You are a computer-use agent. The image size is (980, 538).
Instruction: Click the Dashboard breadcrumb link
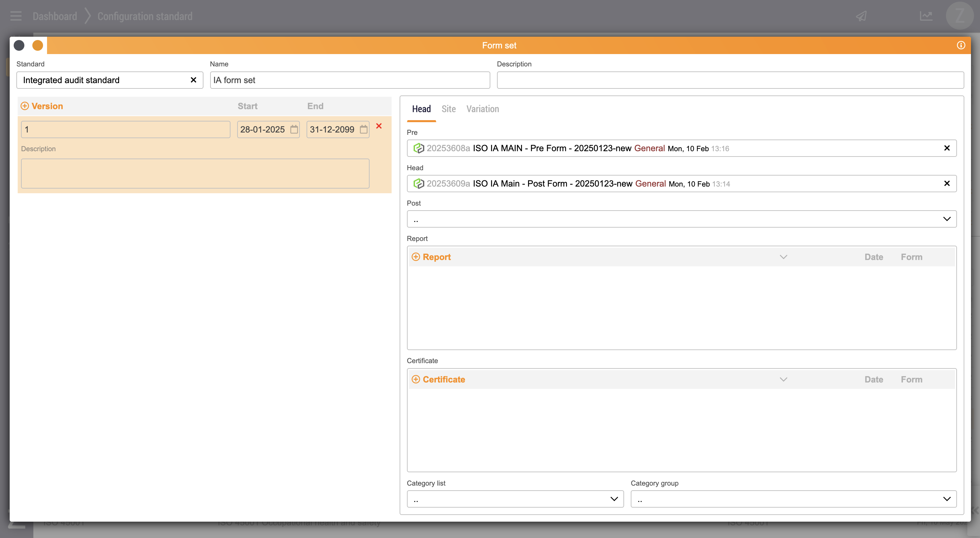coord(55,16)
